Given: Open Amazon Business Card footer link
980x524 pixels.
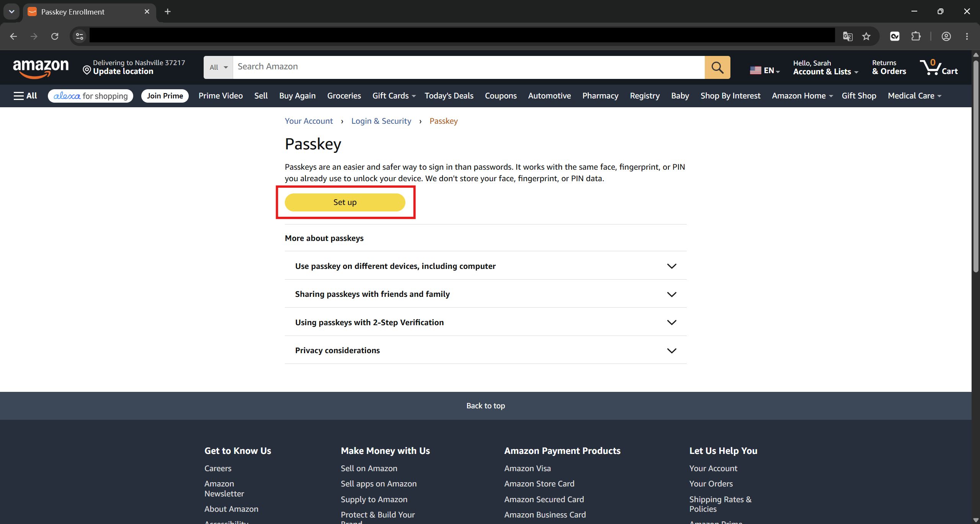Looking at the screenshot, I should tap(545, 515).
